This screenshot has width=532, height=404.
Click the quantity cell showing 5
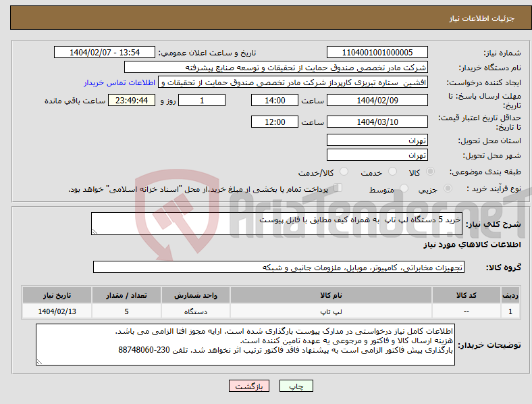(x=126, y=311)
